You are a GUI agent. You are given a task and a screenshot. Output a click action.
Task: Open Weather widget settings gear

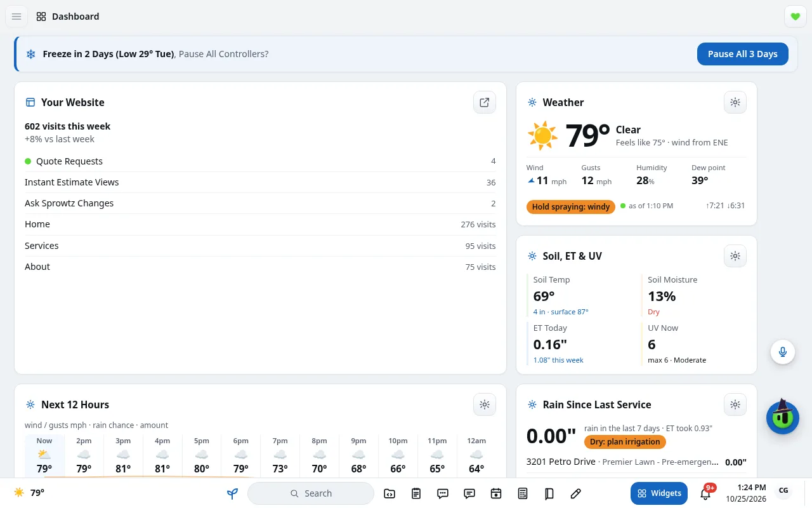point(735,102)
